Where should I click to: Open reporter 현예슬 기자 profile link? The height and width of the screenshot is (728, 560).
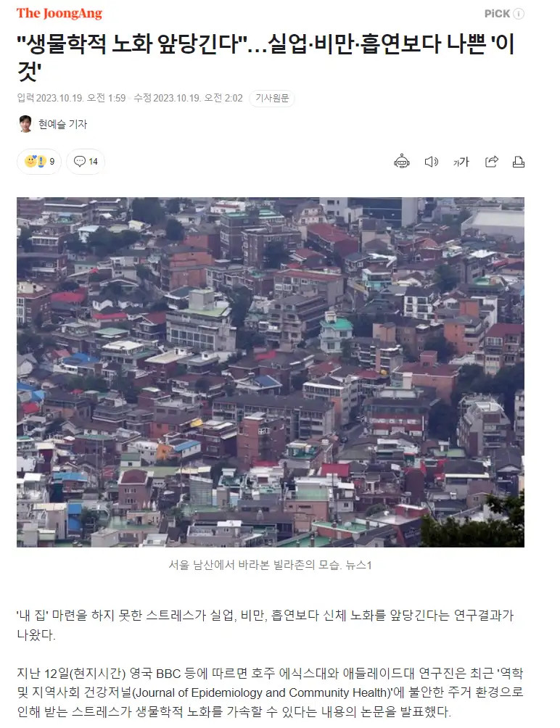coord(62,124)
